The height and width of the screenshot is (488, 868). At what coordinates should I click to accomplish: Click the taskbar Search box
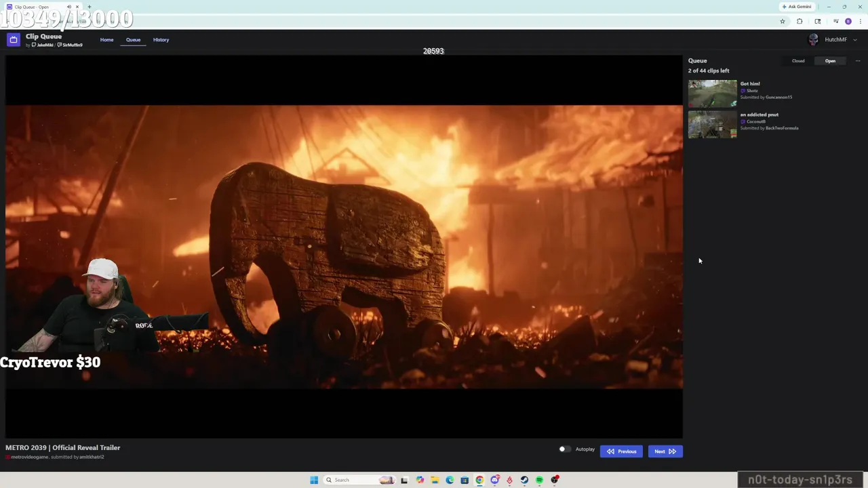pos(359,480)
